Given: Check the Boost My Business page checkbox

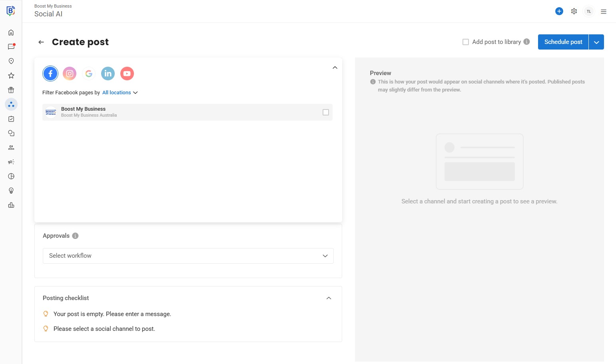Looking at the screenshot, I should tap(326, 112).
